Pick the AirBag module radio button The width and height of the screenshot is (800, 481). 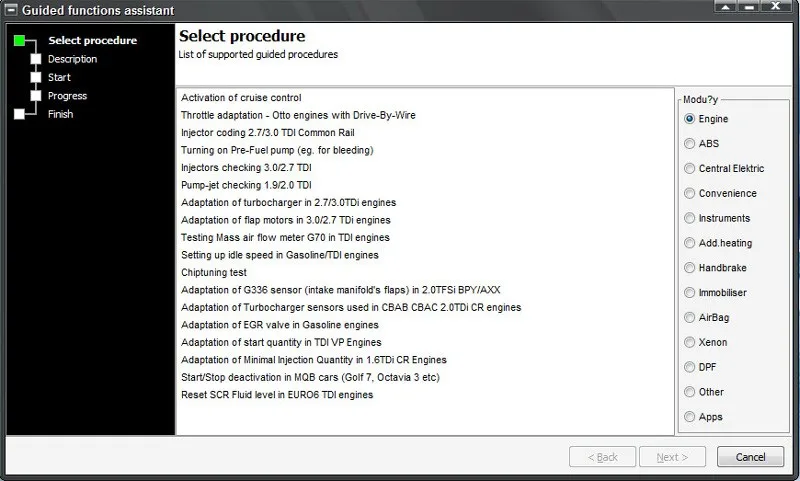[x=689, y=317]
